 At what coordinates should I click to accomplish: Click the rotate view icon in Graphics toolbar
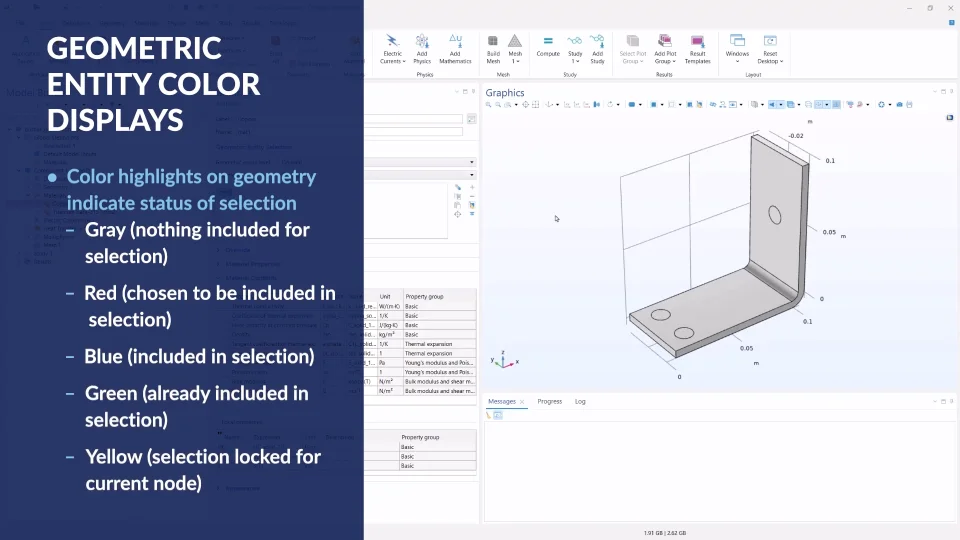(610, 105)
